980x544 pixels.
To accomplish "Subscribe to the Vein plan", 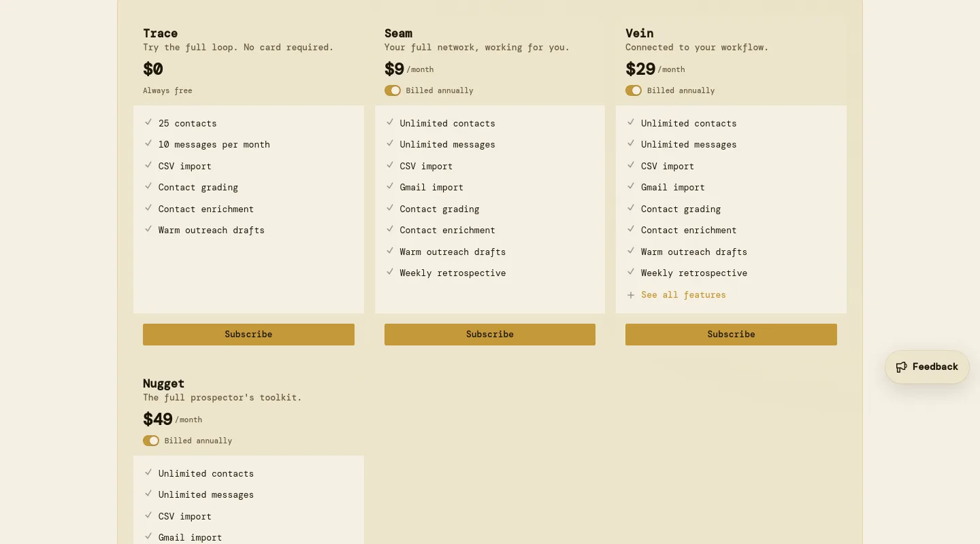I will click(x=731, y=335).
